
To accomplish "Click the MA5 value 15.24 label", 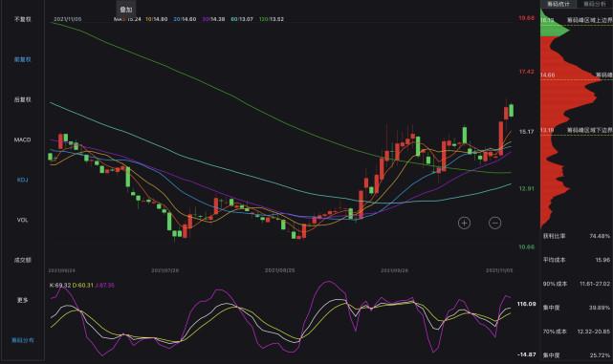I will coord(127,19).
